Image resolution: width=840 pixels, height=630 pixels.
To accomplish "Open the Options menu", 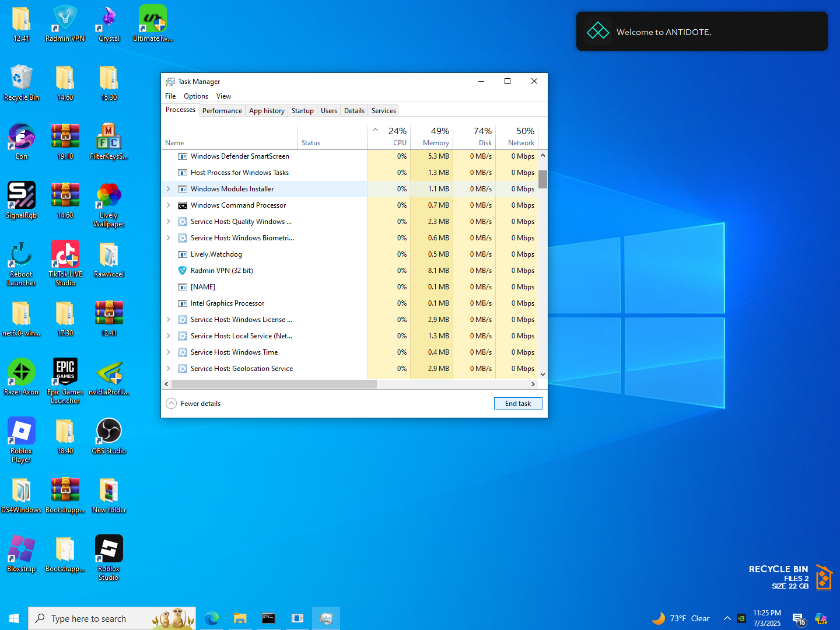I will [x=195, y=96].
